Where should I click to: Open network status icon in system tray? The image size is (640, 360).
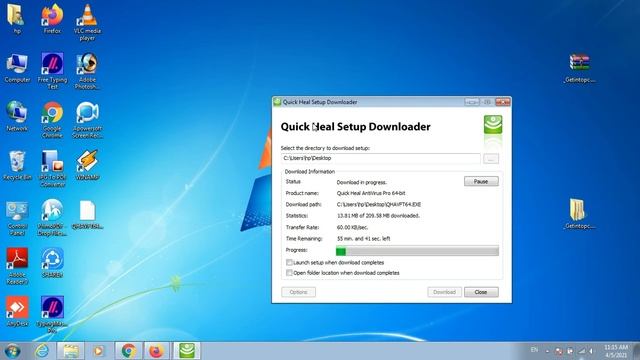[582, 351]
